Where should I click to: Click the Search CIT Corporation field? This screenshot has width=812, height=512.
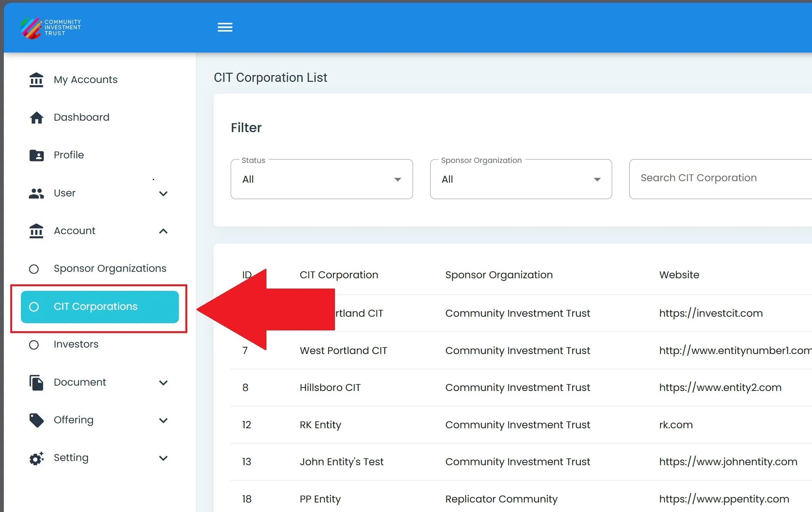719,178
